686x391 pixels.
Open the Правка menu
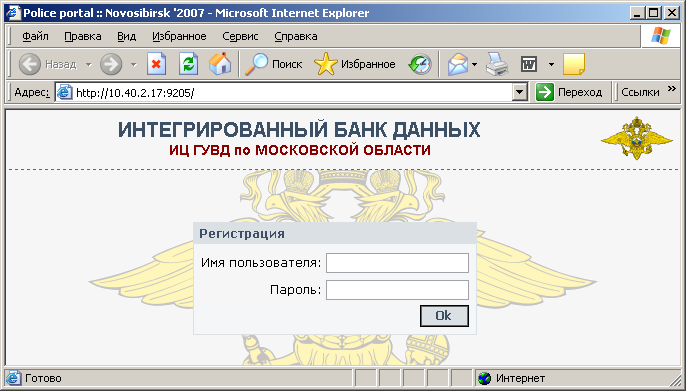tap(83, 36)
